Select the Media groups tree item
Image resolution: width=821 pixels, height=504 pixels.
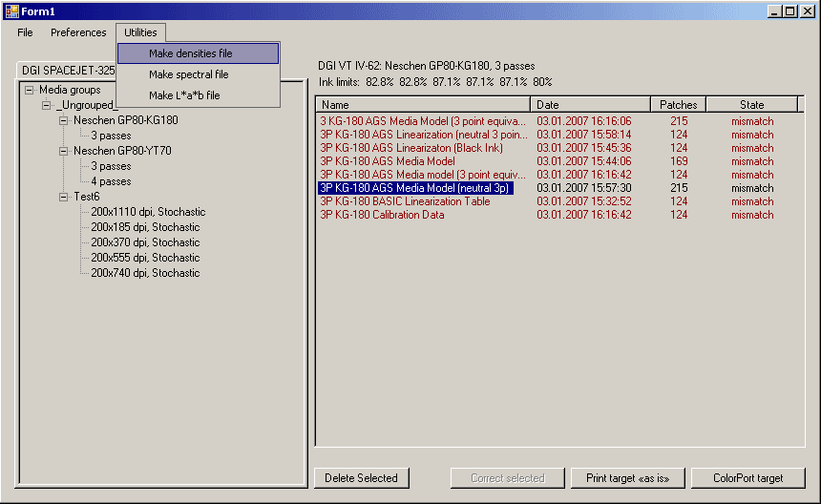click(70, 90)
